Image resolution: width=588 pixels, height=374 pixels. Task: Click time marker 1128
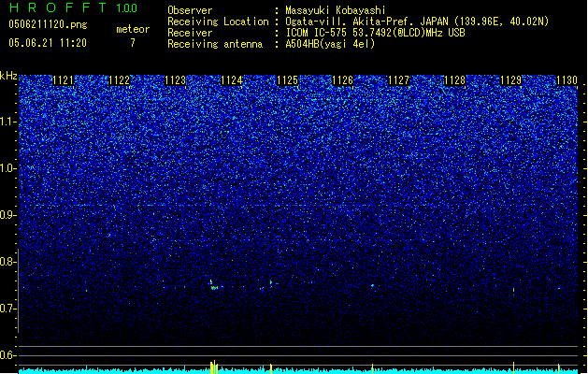coord(454,80)
